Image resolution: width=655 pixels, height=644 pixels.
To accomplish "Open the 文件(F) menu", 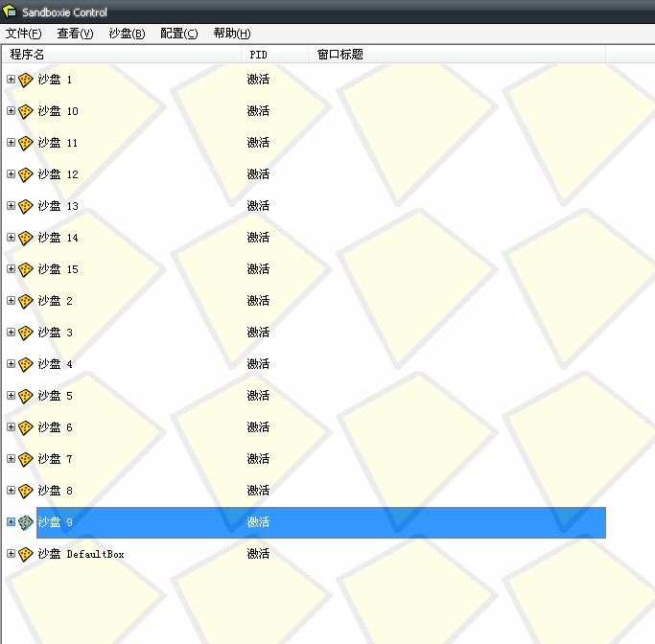I will point(23,34).
